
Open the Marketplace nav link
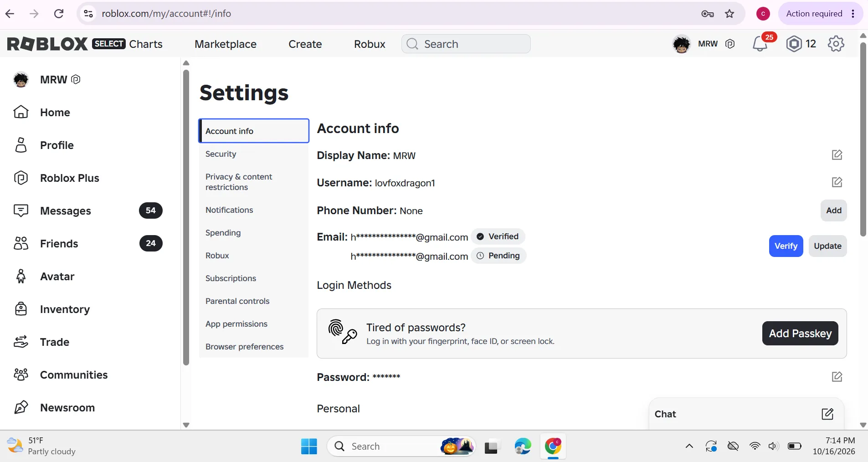pos(226,44)
